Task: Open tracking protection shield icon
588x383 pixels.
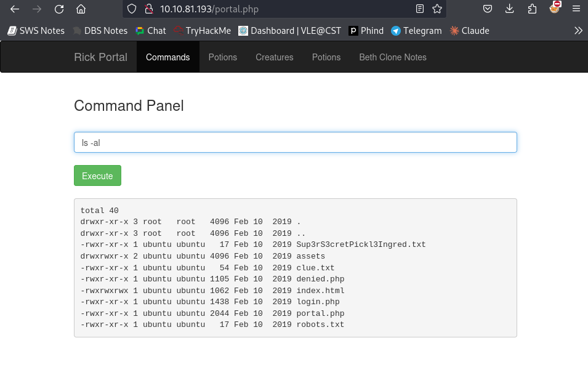Action: tap(132, 9)
